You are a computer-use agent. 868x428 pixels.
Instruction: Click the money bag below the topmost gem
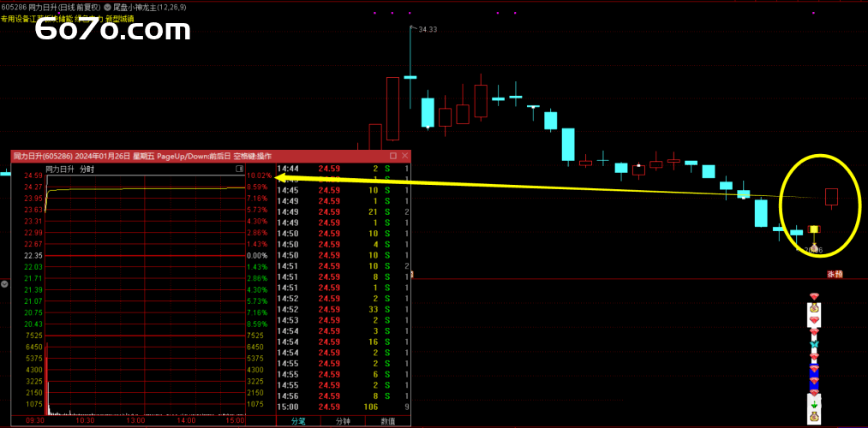click(x=814, y=308)
